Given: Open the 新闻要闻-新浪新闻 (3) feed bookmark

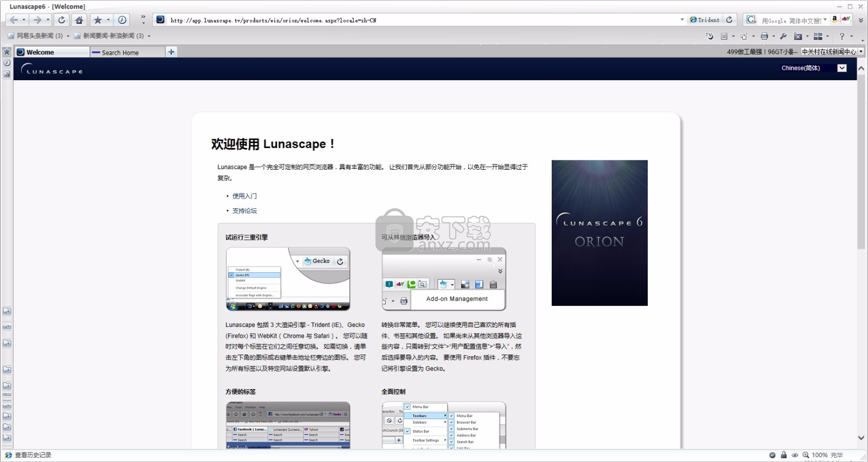Looking at the screenshot, I should (x=109, y=36).
